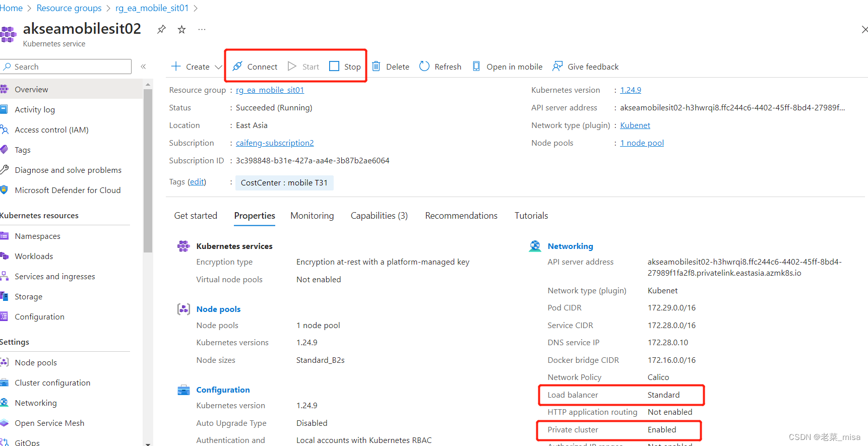Click sidebar scrollbar up arrow

(148, 84)
